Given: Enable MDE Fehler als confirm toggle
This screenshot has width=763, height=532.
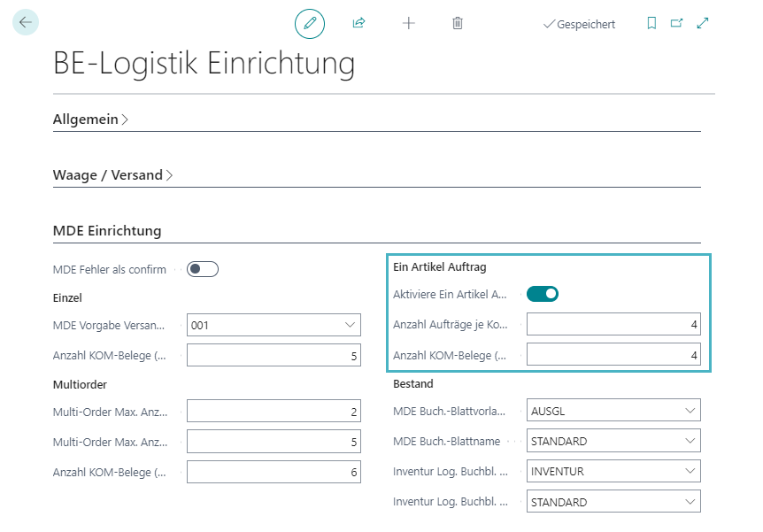Looking at the screenshot, I should pos(203,269).
